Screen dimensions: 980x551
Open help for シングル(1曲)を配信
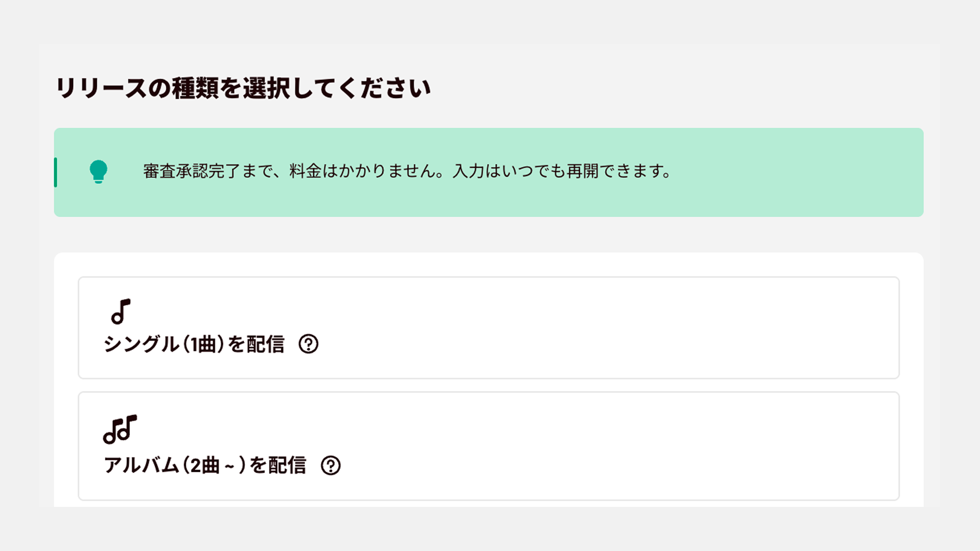click(308, 344)
